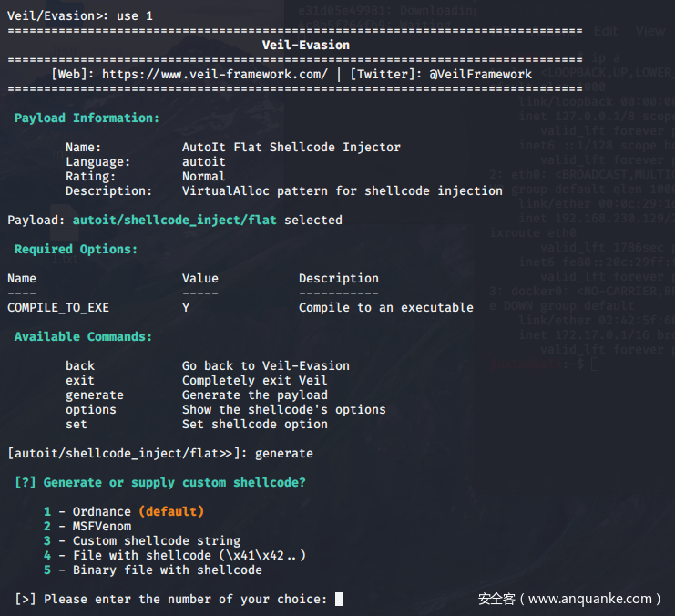Select 'AutoIt Flat Shellcode Injector' name value
675x616 pixels.
tap(291, 147)
